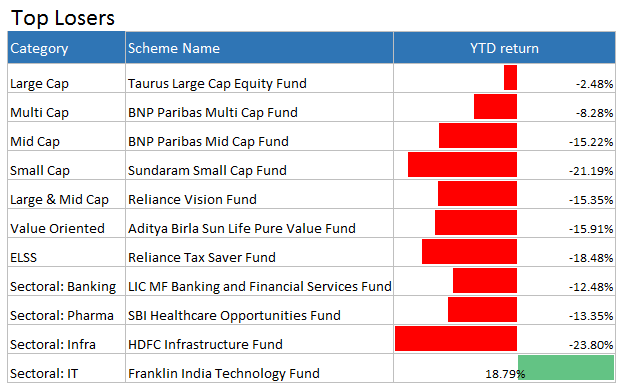
Task: Click the red bar for Sundaram Small Cap
Action: click(x=462, y=165)
